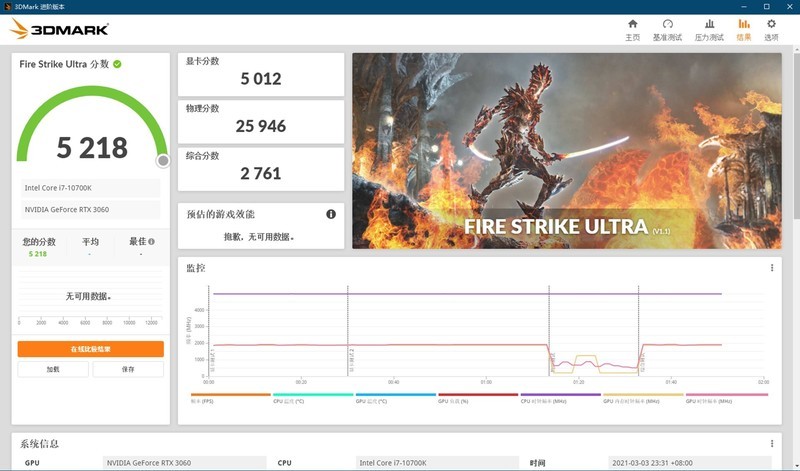Click the 无可用数据。 message in score distribution
Screen dimensions: 800x471
(89, 296)
